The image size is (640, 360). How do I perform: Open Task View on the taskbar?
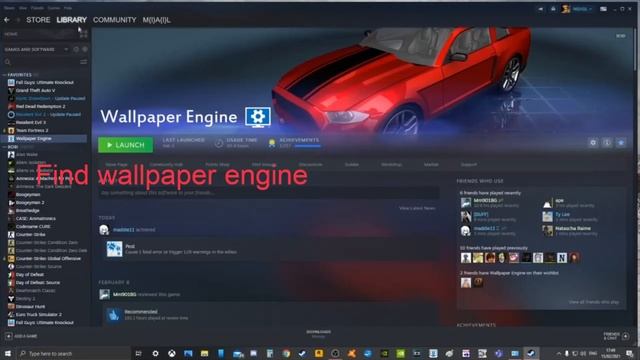pyautogui.click(x=138, y=353)
